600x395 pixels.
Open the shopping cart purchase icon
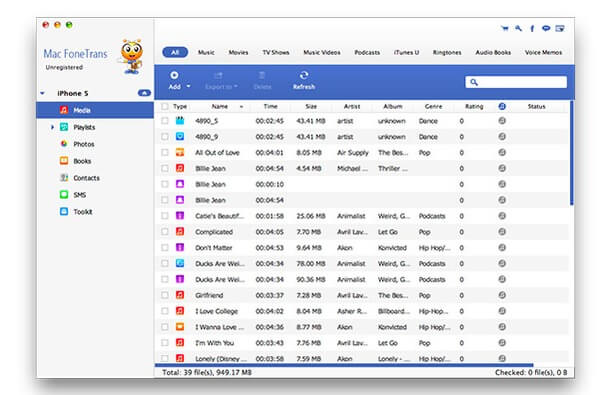click(x=505, y=28)
